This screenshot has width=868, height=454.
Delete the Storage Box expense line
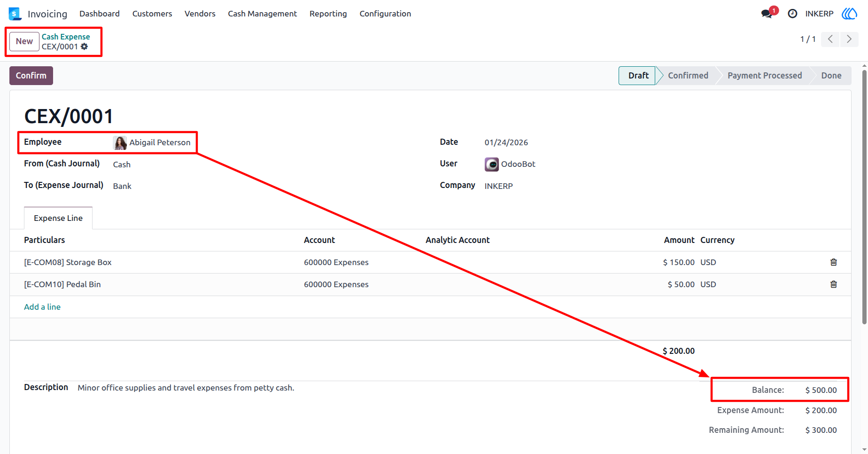(834, 262)
